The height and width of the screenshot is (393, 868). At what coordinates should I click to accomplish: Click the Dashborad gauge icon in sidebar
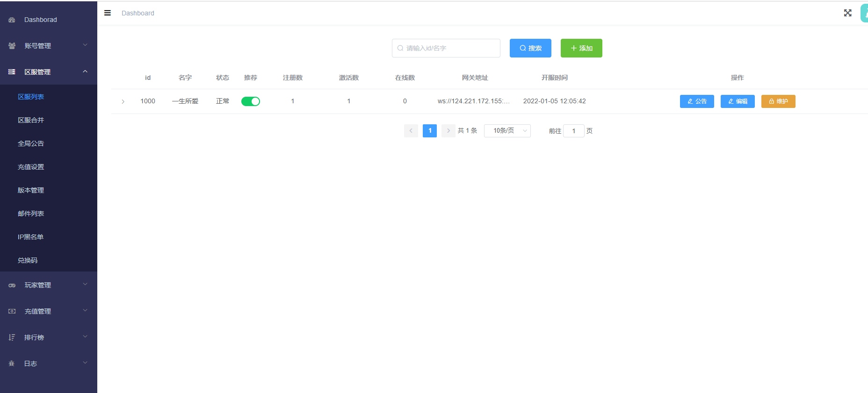(12, 20)
